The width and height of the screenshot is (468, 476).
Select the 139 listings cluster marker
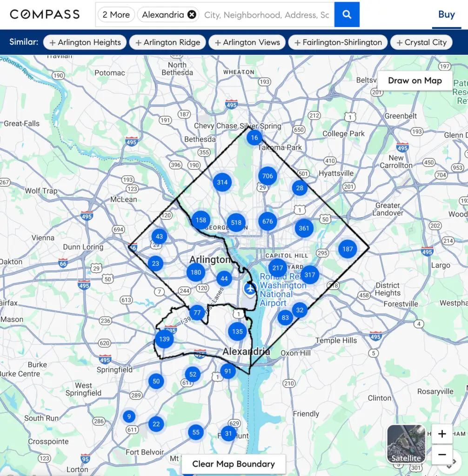(164, 339)
